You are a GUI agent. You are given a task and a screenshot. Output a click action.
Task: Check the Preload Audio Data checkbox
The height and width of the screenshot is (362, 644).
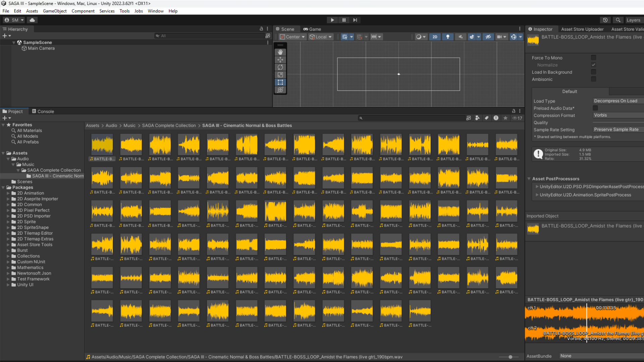click(595, 108)
